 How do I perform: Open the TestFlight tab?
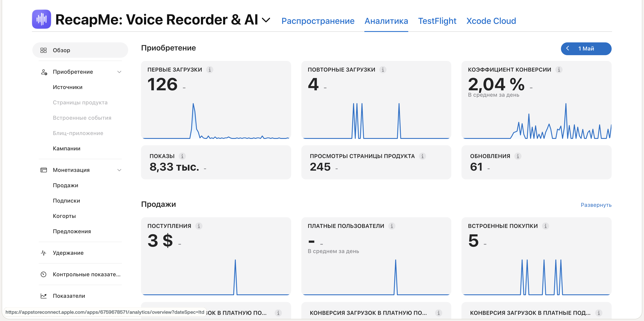pos(437,21)
